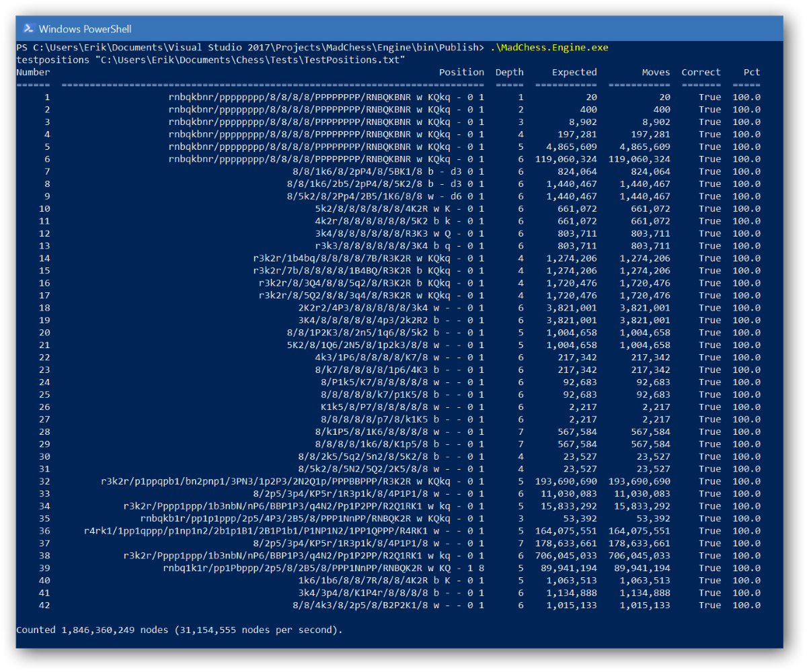Select the Number column header
807x672 pixels.
(x=32, y=72)
